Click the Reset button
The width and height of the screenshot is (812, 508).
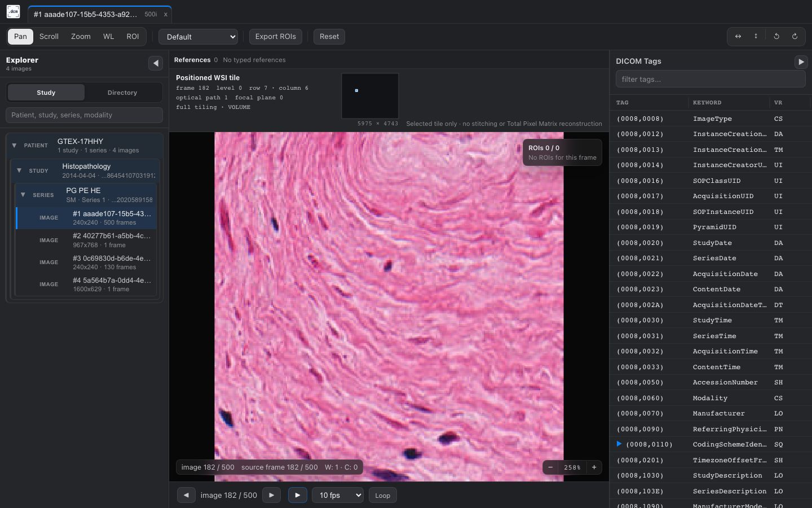(x=329, y=36)
